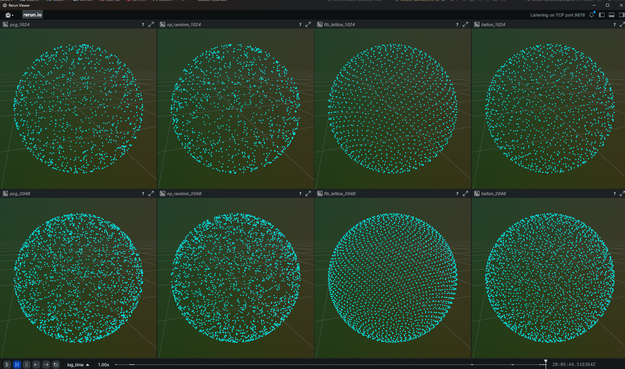
Task: Toggle the left blueprint panel
Action: (x=602, y=15)
